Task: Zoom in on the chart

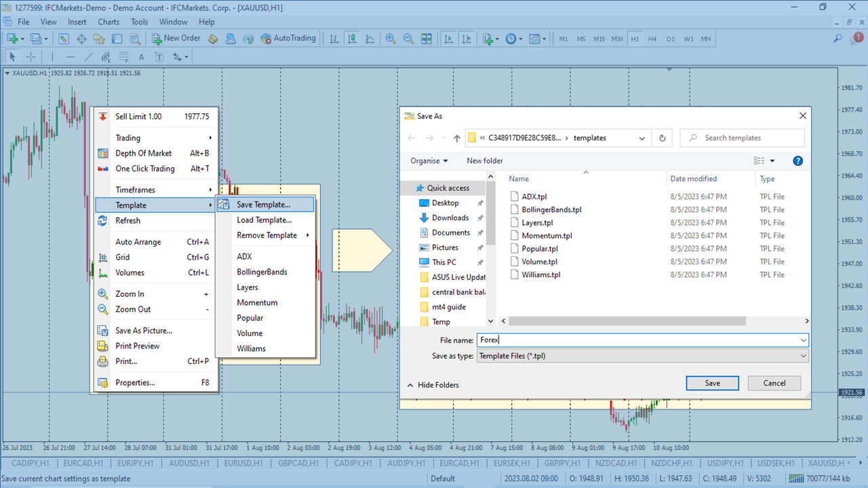Action: click(390, 39)
